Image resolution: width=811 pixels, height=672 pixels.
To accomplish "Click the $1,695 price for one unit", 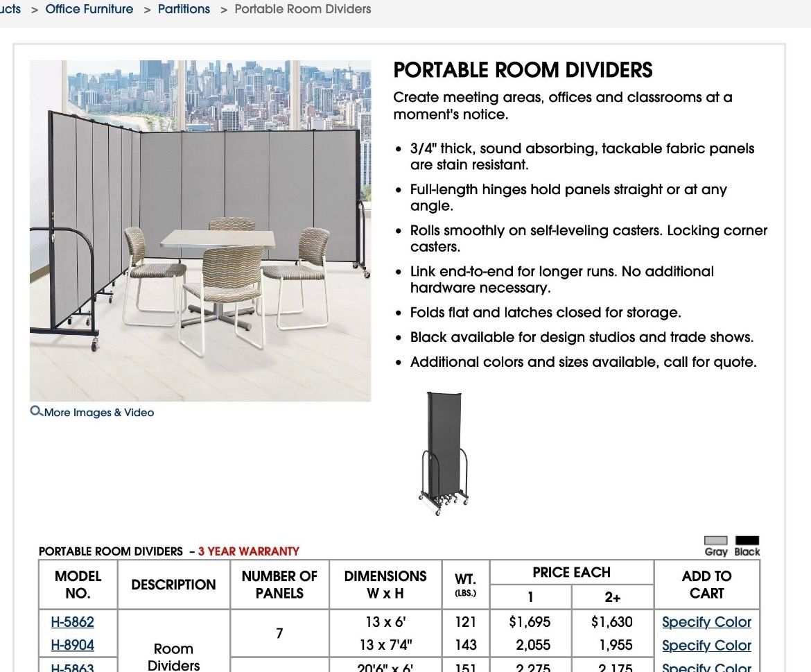I will coord(530,622).
